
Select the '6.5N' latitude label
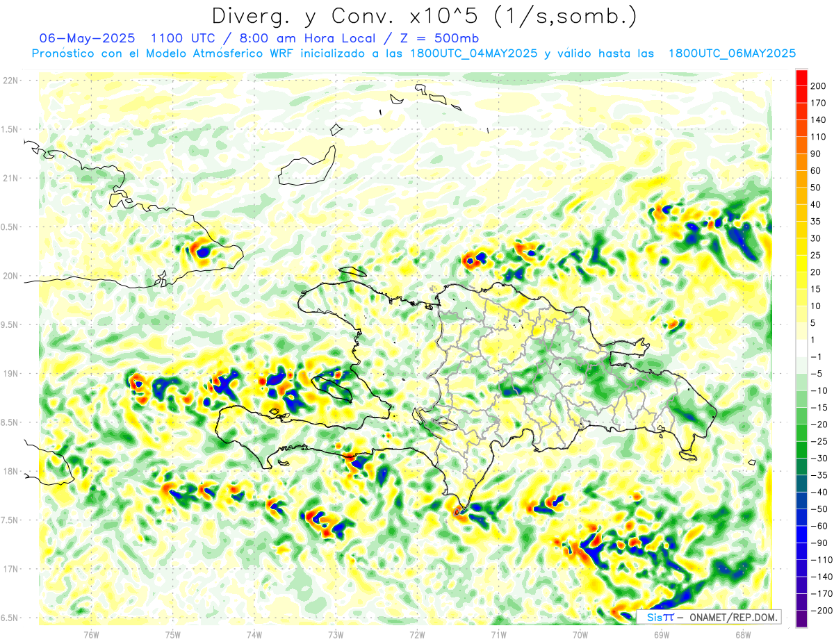(10, 618)
